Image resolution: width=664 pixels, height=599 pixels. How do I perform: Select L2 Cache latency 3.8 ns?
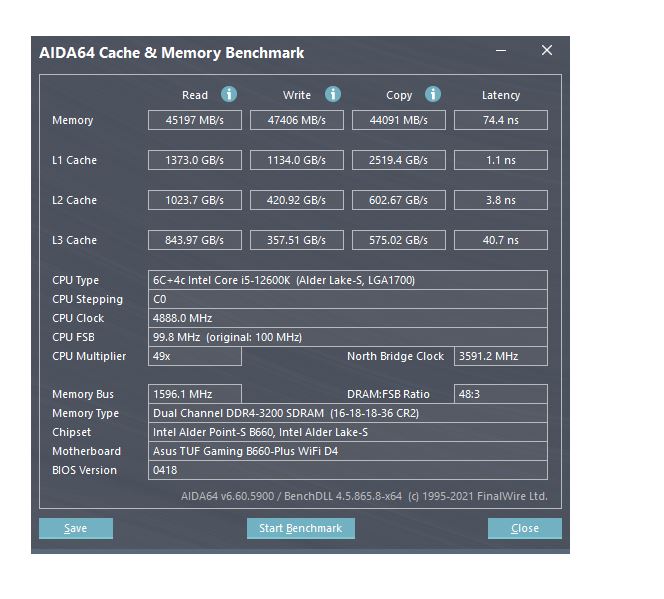pos(501,200)
